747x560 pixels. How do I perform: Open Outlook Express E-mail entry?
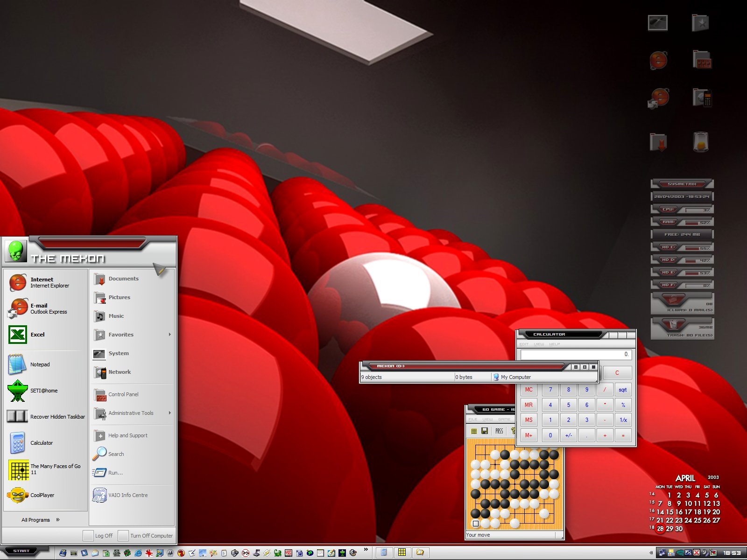(46, 308)
